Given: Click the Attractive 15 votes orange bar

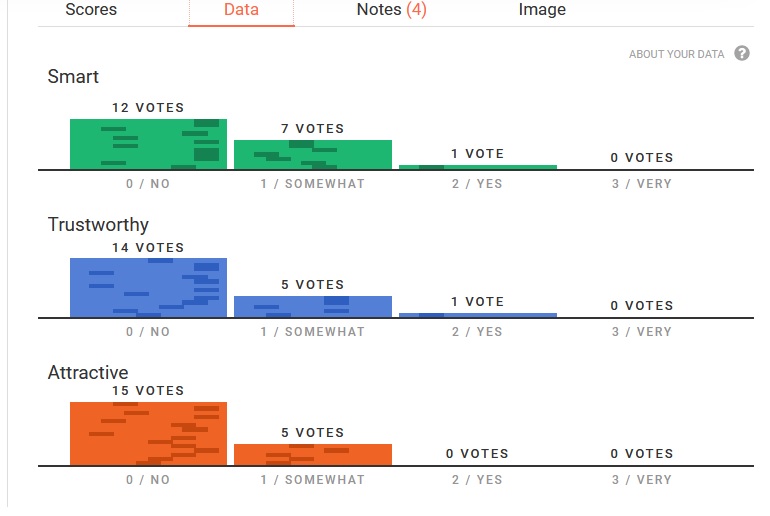Looking at the screenshot, I should click(148, 434).
